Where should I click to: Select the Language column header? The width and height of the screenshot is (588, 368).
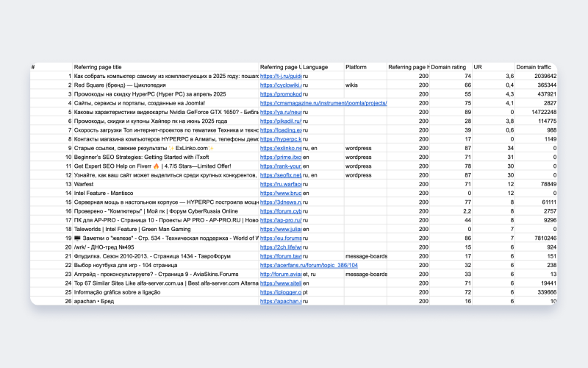pyautogui.click(x=316, y=67)
